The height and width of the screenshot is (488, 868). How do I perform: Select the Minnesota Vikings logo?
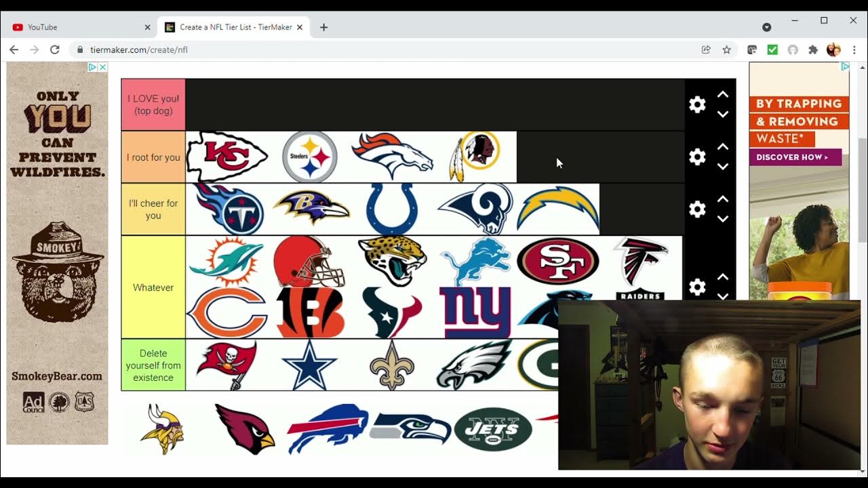(x=163, y=429)
